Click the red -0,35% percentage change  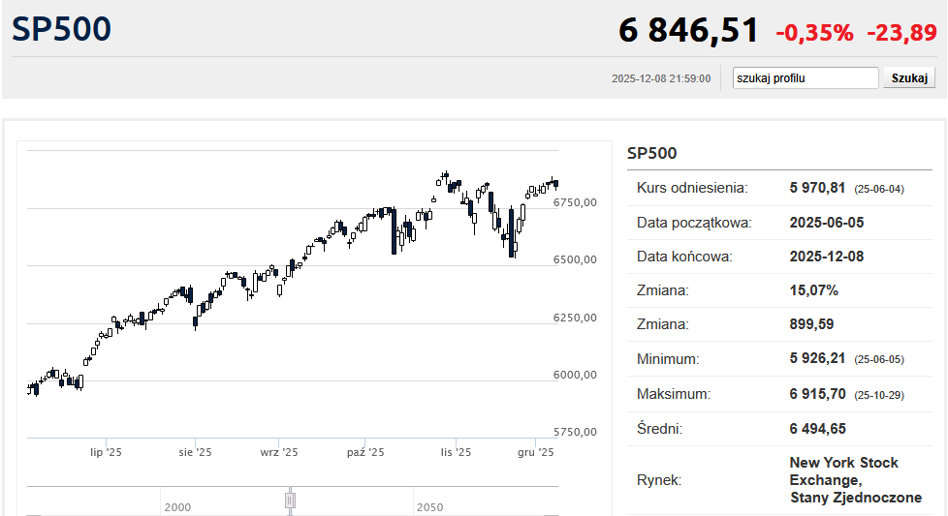pos(814,32)
